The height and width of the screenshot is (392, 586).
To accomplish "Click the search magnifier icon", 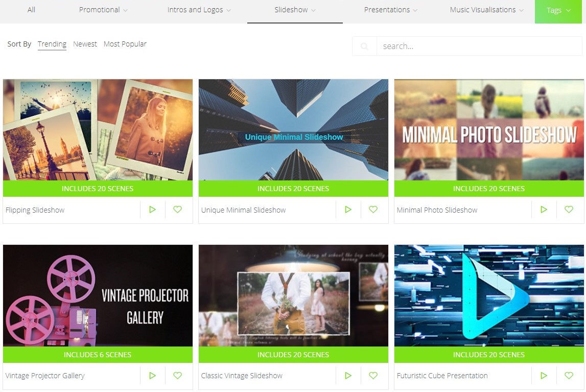I will (364, 47).
